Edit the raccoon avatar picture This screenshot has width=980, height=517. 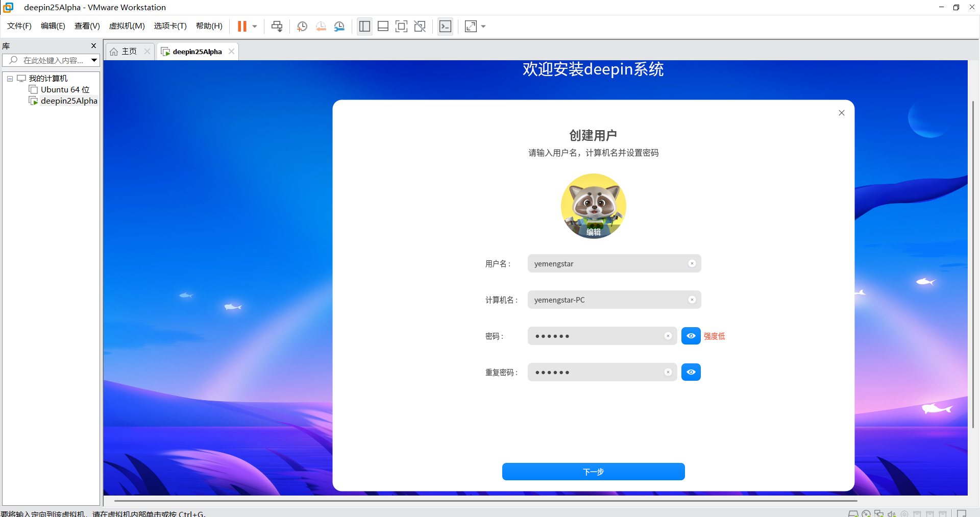point(593,232)
